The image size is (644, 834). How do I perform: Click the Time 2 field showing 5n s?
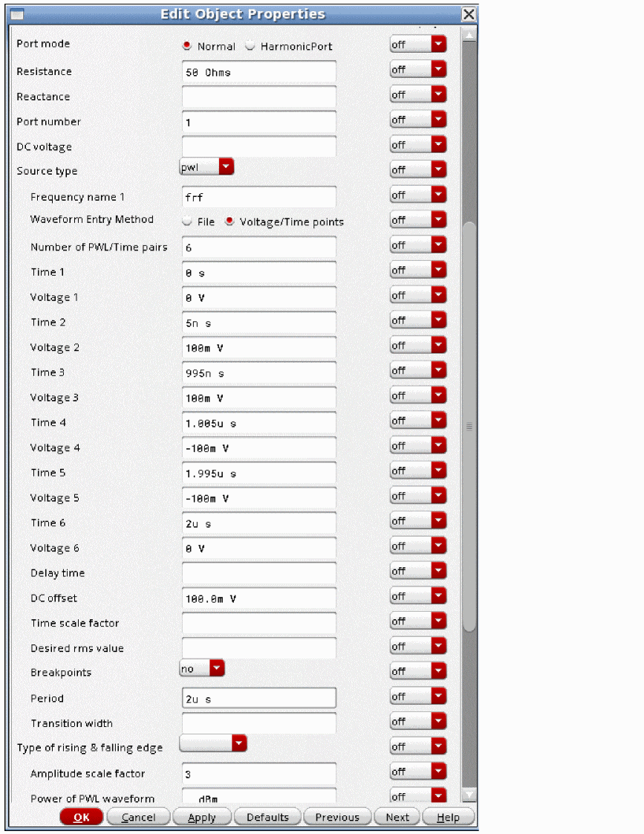258,323
